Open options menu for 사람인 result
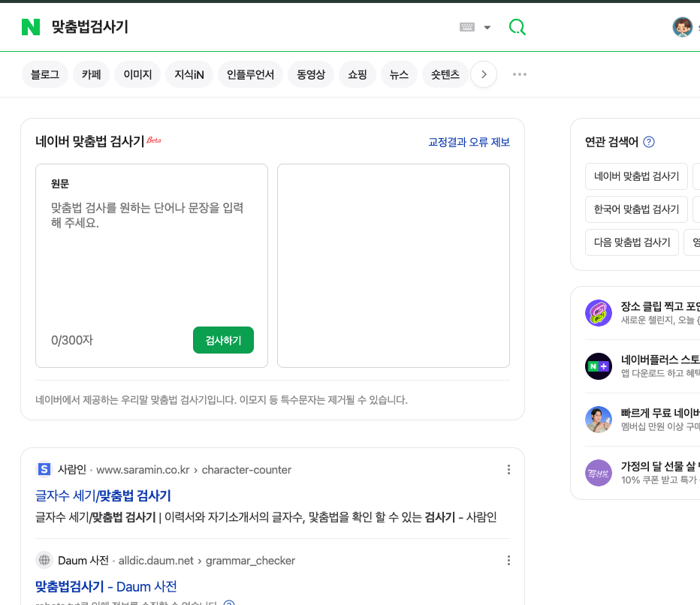Screen dimensions: 700x605 tap(508, 469)
